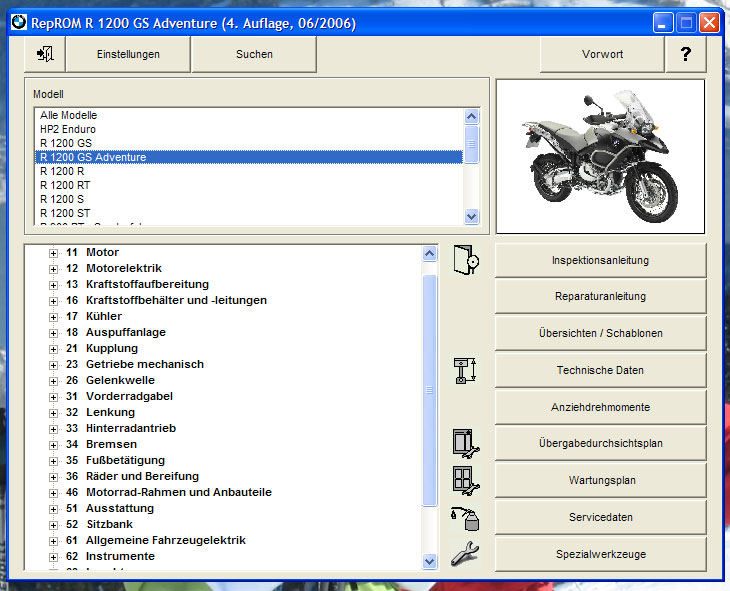Expand the 61 Allgemeine Fahrzeugelektrik node
The image size is (730, 591).
click(x=54, y=541)
